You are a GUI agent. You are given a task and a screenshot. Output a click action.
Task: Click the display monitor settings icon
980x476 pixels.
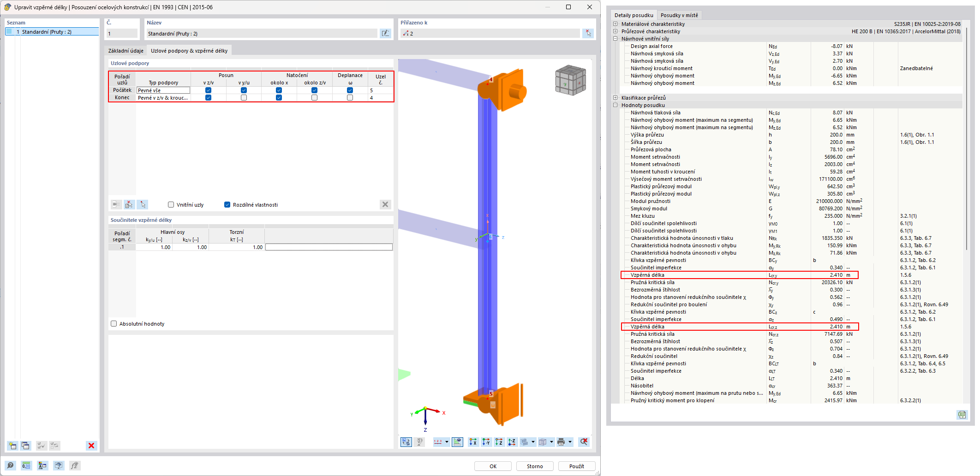[x=59, y=465]
